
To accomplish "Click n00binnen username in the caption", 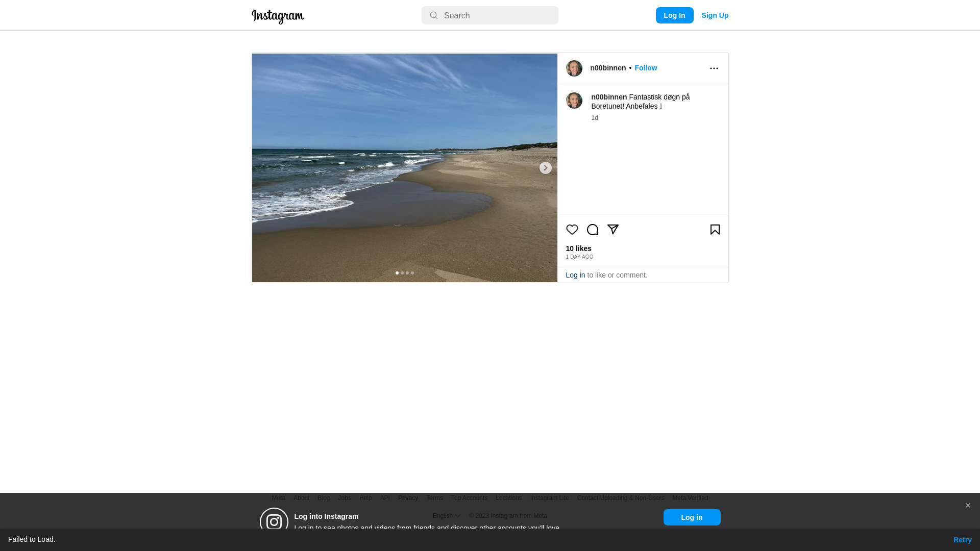I will (609, 97).
